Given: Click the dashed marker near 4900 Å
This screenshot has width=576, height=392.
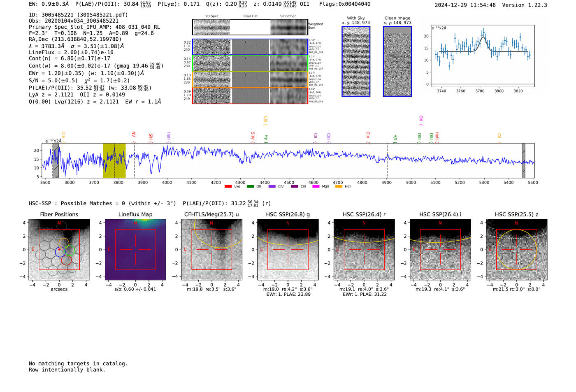Looking at the screenshot, I should (387, 161).
